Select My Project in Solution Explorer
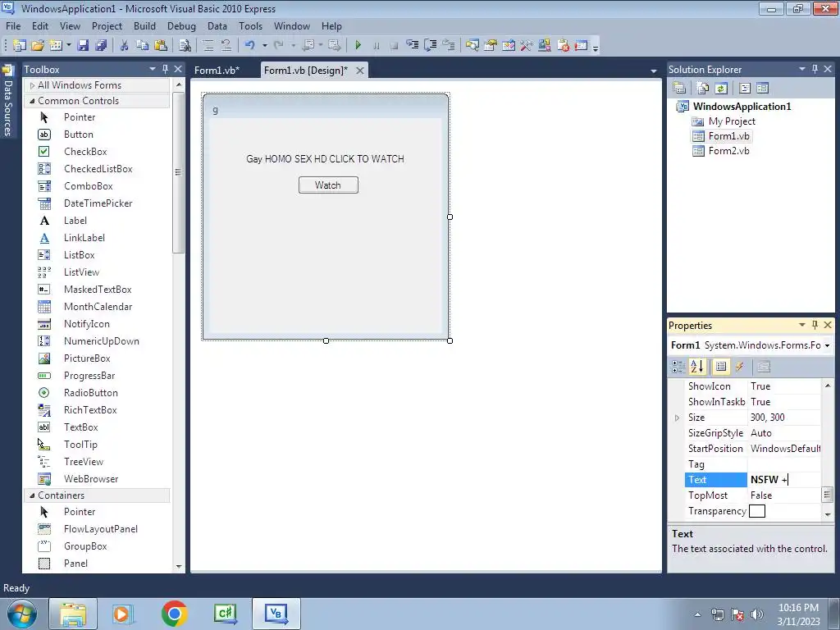 [x=732, y=121]
